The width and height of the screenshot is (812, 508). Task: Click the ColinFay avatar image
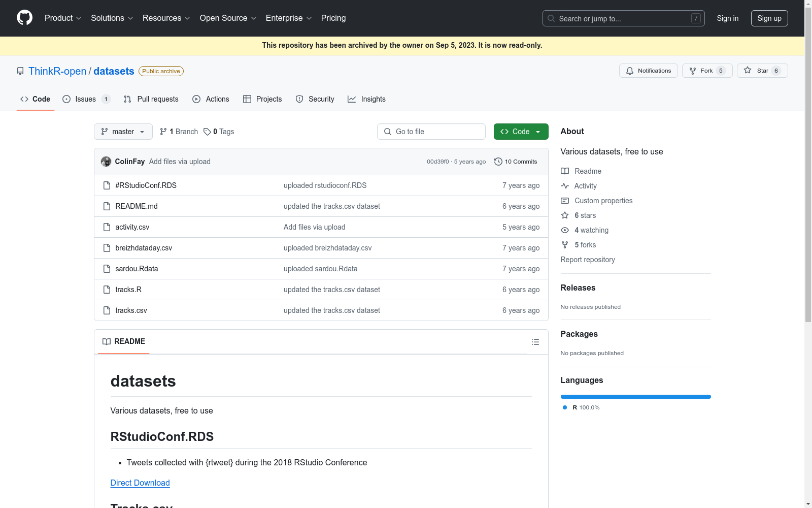(106, 162)
